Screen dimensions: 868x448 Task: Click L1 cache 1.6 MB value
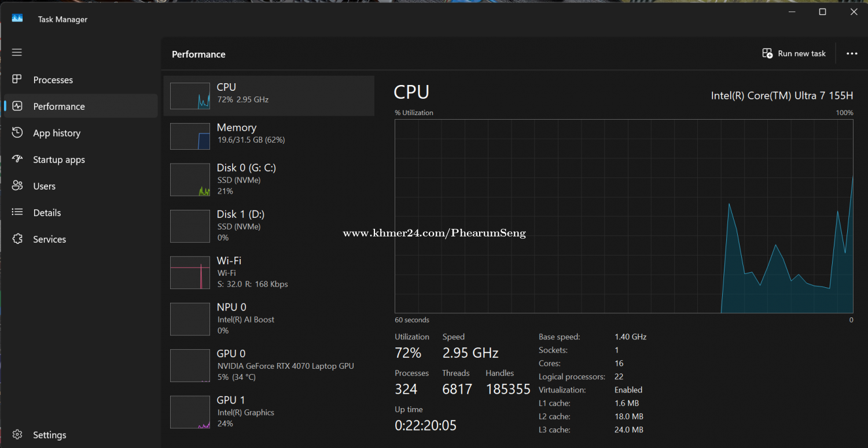627,403
